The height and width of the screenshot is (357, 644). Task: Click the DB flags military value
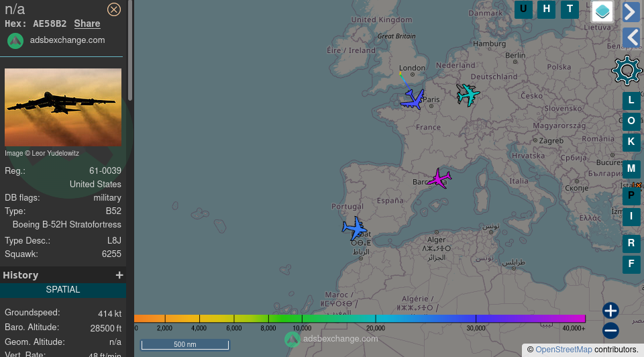pyautogui.click(x=107, y=197)
